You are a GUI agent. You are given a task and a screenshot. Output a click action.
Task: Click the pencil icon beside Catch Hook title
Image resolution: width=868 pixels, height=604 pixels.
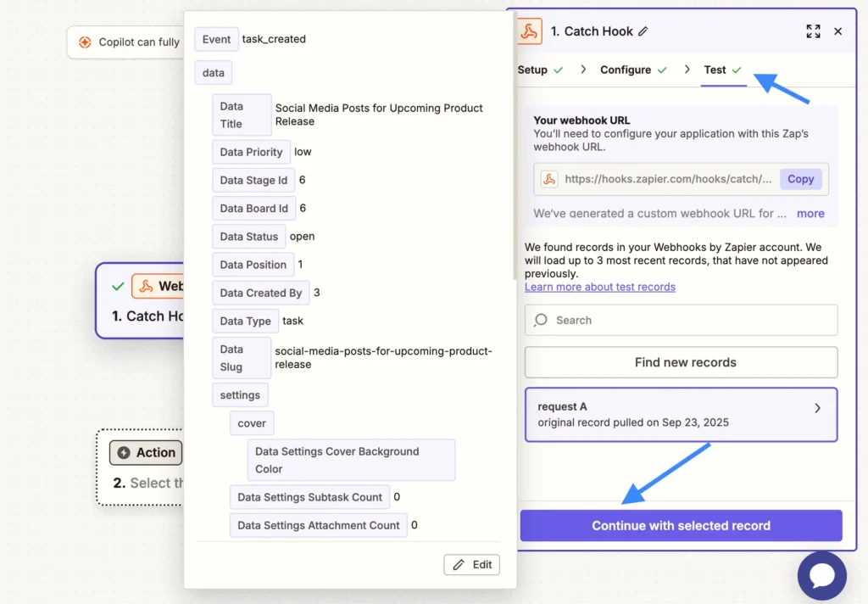point(643,31)
